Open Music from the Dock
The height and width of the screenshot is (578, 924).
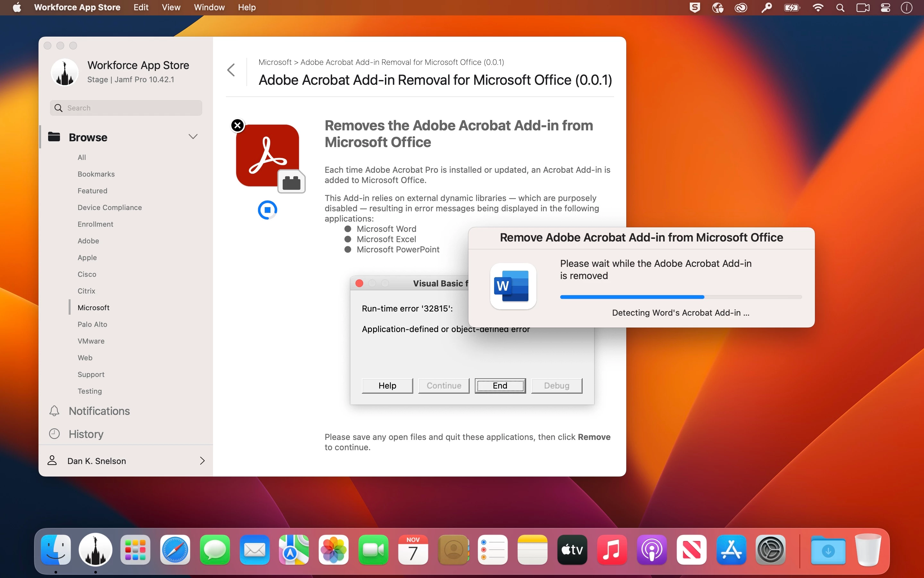point(612,550)
